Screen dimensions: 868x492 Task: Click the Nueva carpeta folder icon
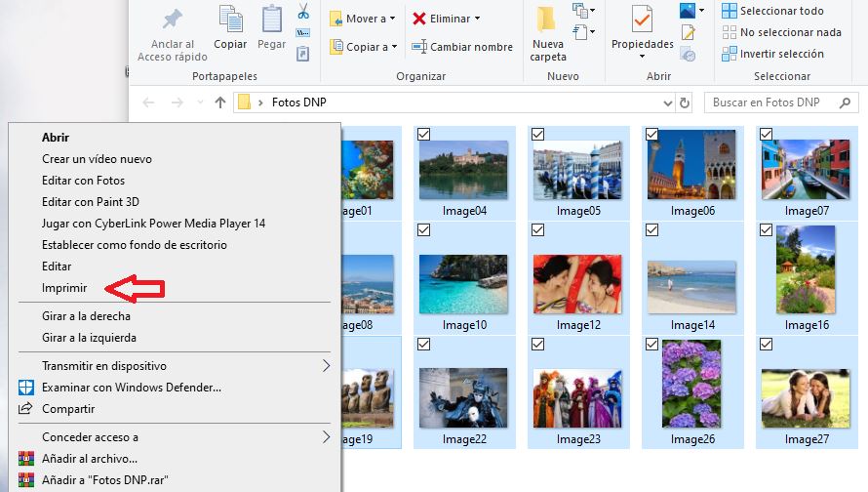point(547,20)
